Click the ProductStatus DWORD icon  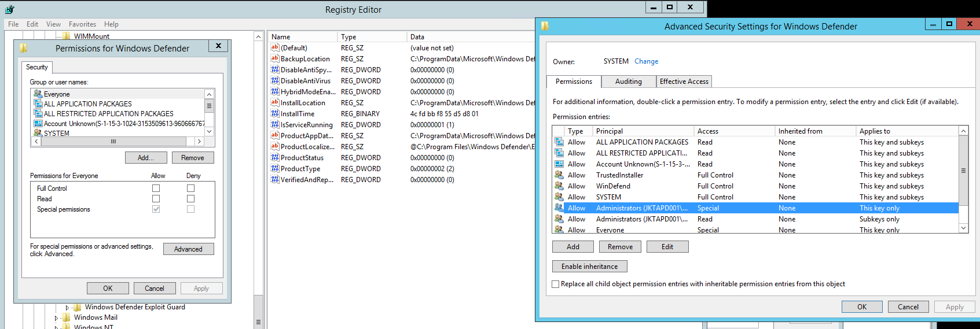tap(275, 158)
